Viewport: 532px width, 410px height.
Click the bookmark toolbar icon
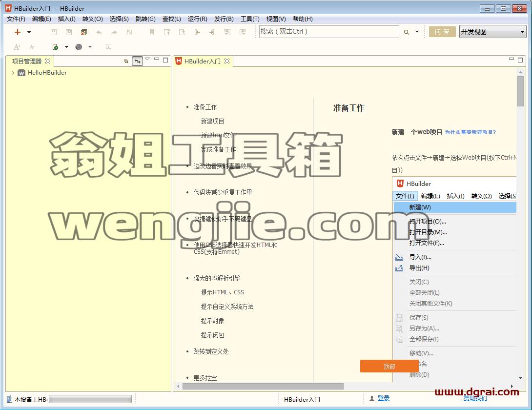click(152, 32)
